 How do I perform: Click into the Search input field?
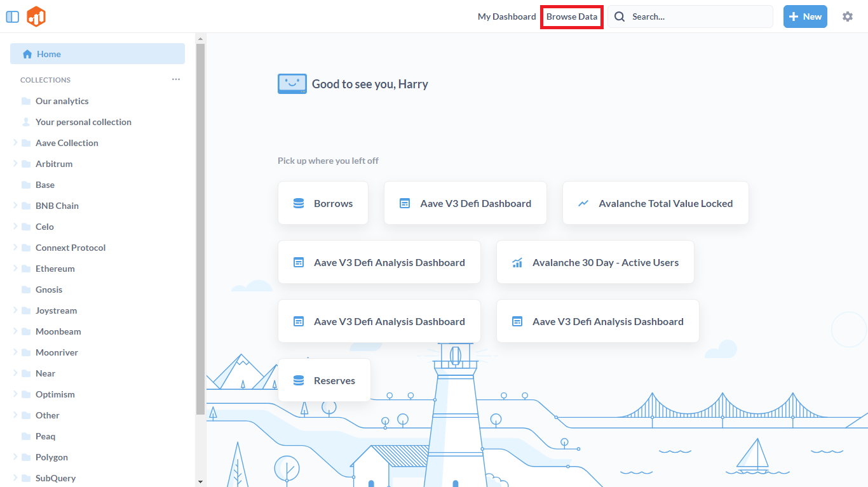click(x=690, y=17)
